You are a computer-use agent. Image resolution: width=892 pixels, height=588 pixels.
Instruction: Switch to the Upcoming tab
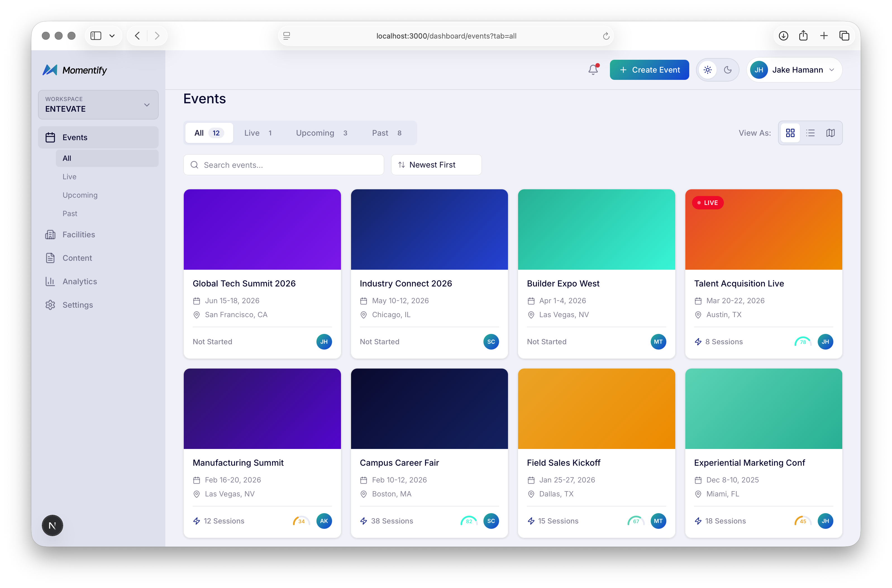click(x=315, y=133)
